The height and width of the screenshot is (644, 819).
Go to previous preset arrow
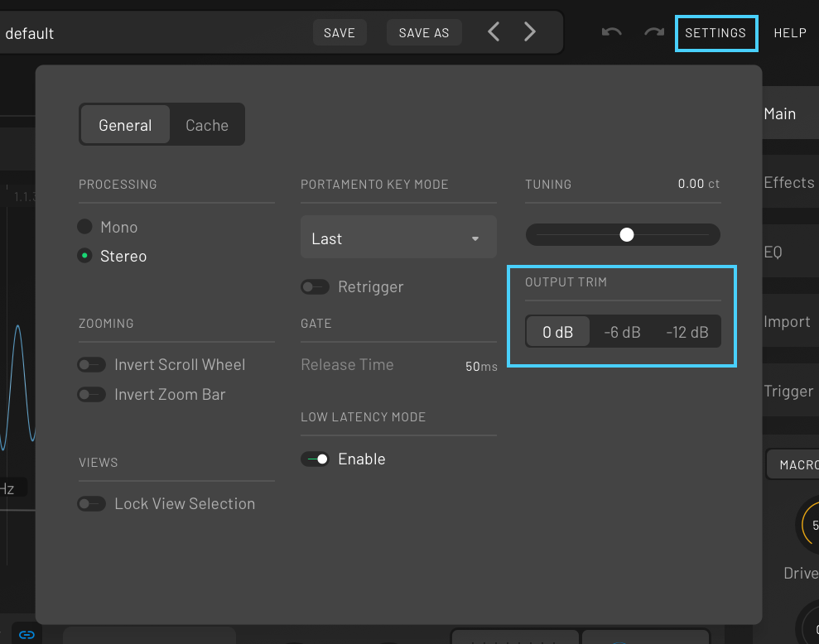494,32
